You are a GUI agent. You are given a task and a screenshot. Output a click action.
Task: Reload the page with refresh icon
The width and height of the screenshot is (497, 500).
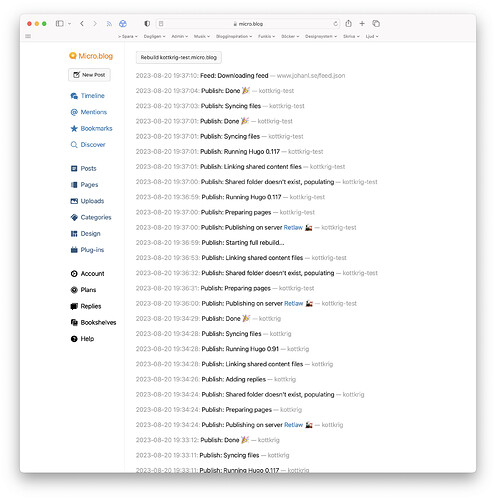(x=335, y=24)
